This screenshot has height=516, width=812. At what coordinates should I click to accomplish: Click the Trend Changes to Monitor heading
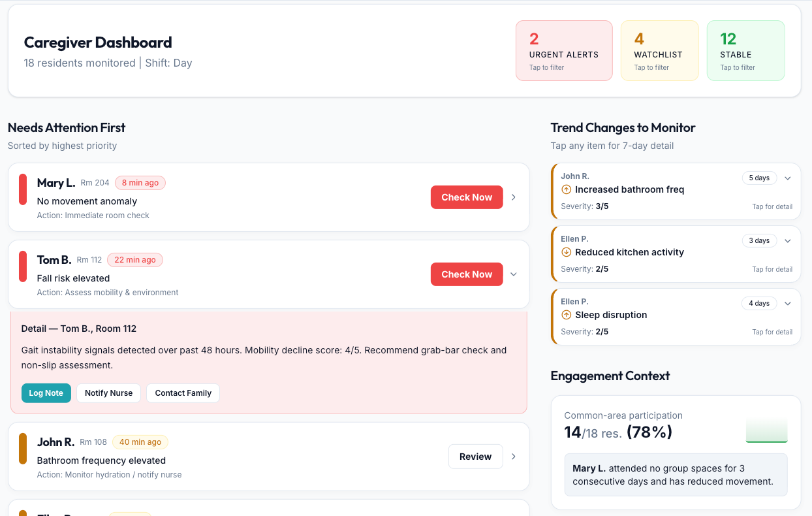pos(623,127)
